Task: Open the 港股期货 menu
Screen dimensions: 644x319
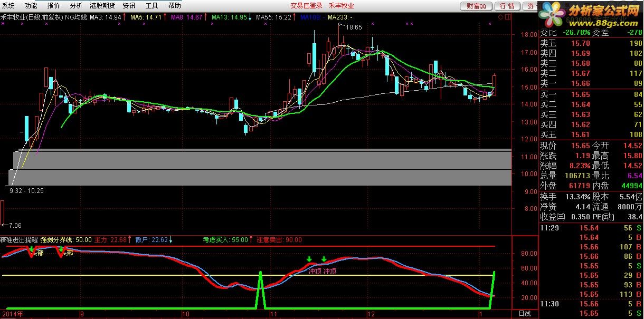Action: pos(102,6)
